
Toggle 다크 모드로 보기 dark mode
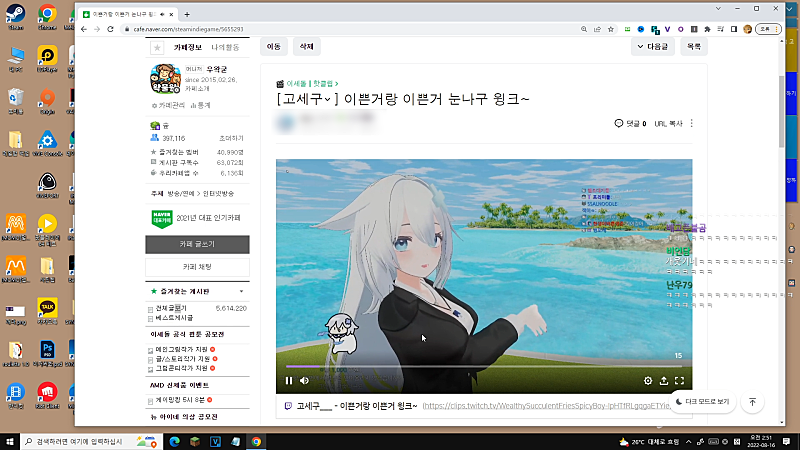(x=703, y=402)
